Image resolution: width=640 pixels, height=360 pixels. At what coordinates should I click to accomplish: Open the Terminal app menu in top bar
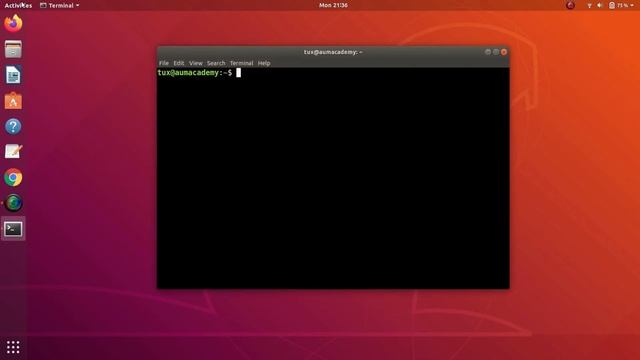coord(60,5)
